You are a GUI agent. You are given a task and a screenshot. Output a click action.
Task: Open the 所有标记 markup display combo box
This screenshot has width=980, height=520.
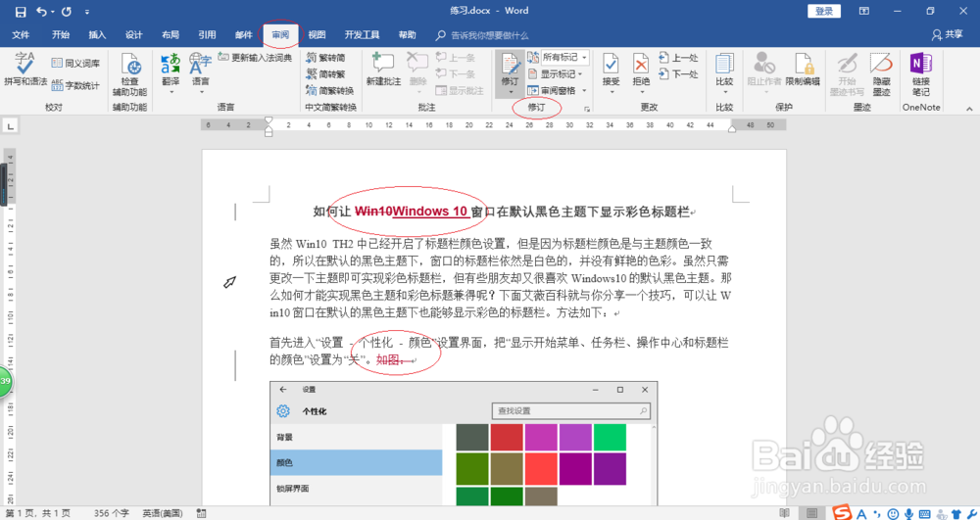click(564, 58)
